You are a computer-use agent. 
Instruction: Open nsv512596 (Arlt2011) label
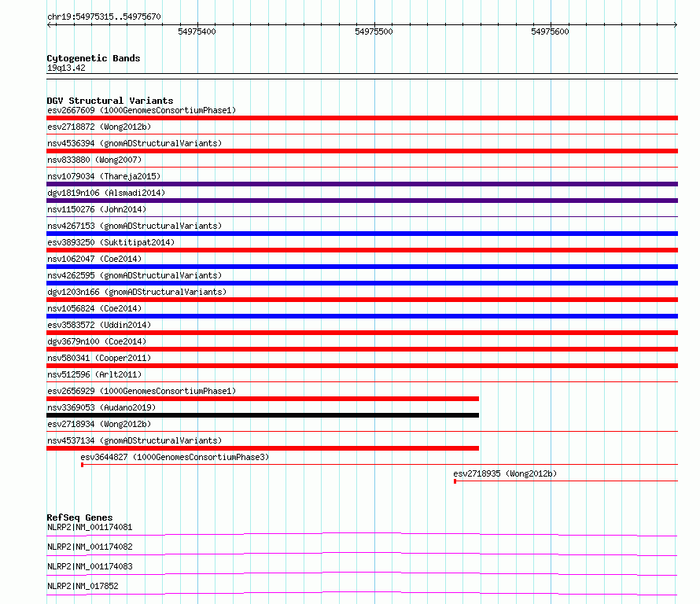(94, 374)
